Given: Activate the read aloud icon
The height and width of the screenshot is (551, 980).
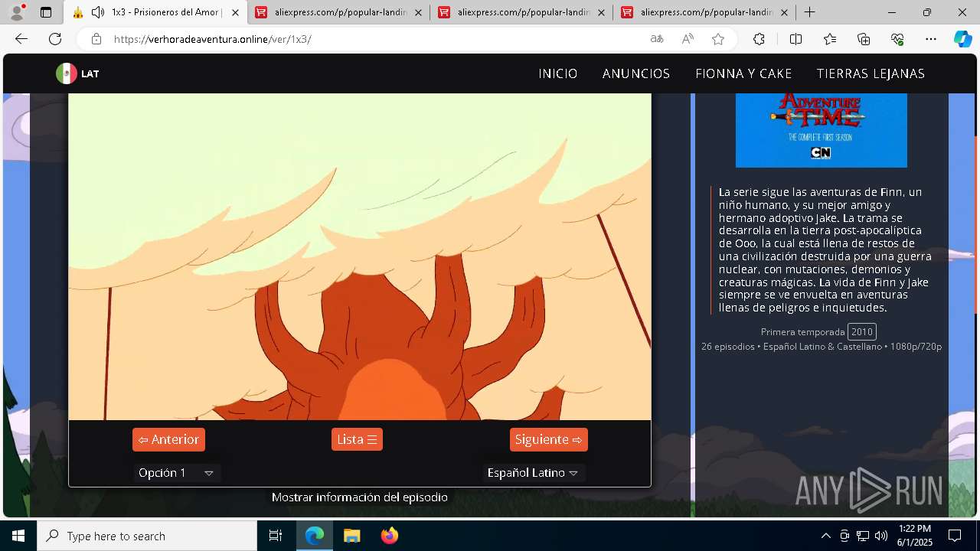Looking at the screenshot, I should coord(688,39).
